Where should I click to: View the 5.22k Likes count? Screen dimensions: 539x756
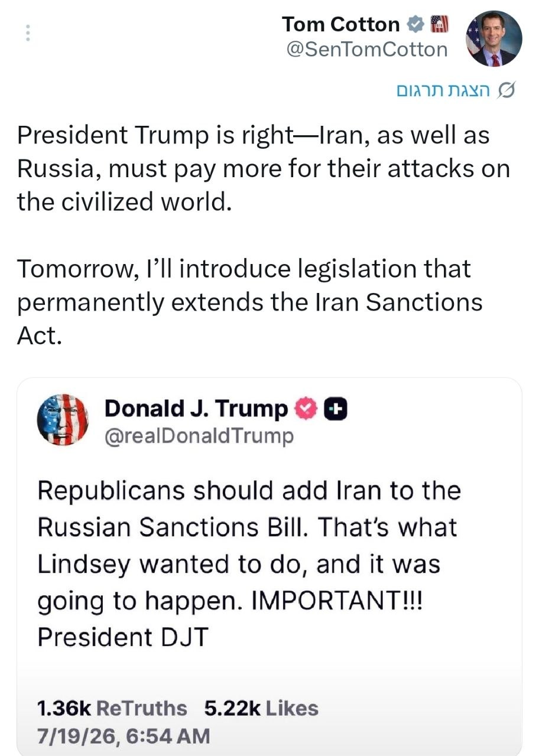tap(261, 708)
